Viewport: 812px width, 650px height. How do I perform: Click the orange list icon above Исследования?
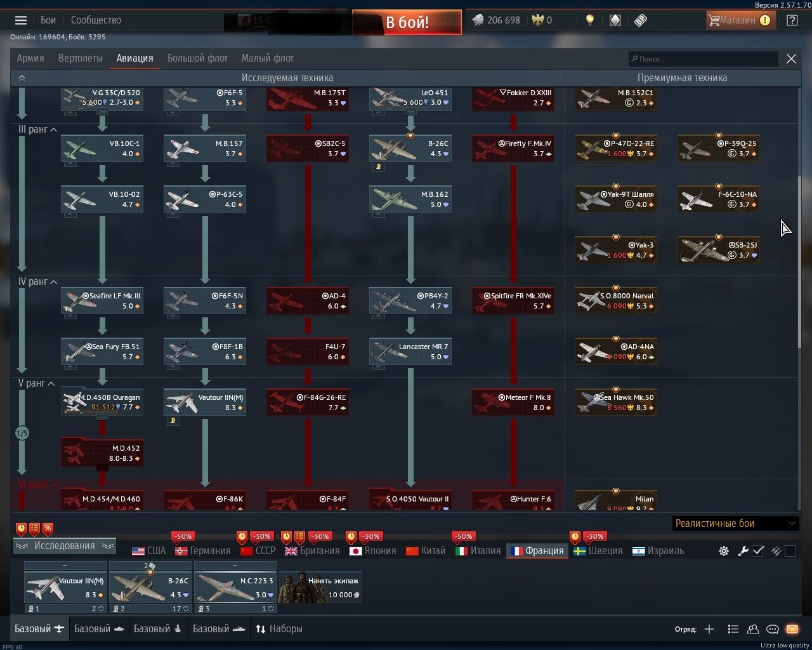click(x=35, y=528)
